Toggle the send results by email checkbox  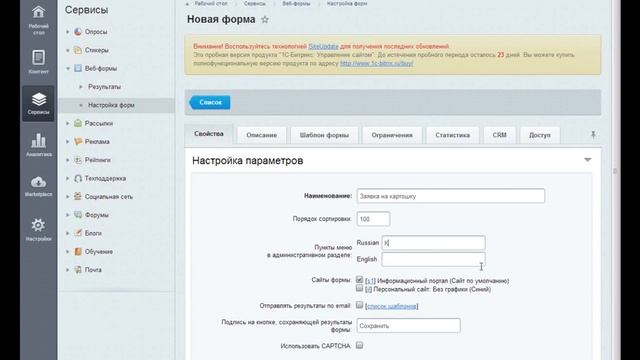coord(359,305)
